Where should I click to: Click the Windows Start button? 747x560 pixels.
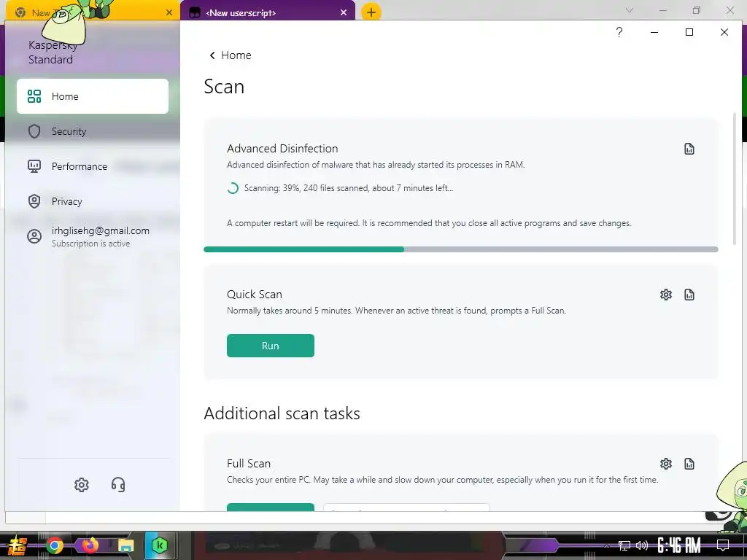pyautogui.click(x=18, y=545)
